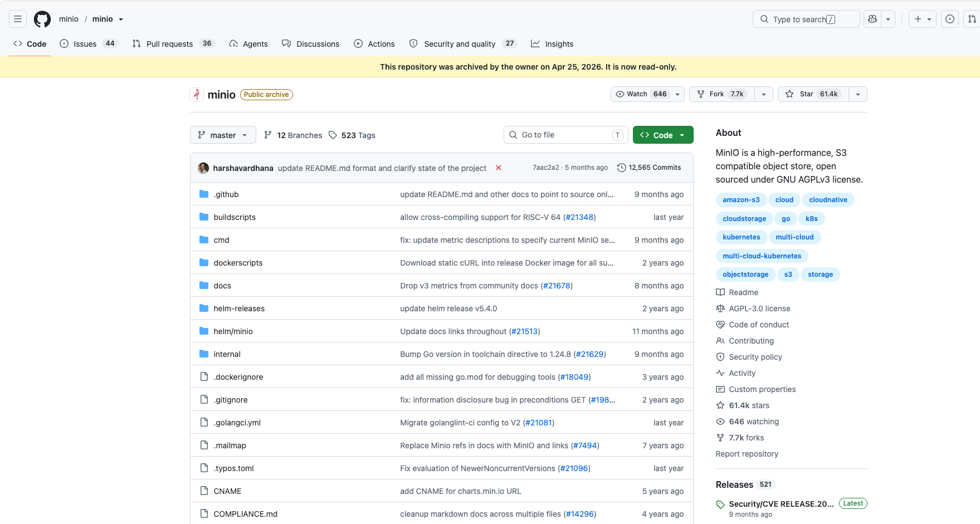980x524 pixels.
Task: Open the amazon-s3 topic tag
Action: point(741,200)
